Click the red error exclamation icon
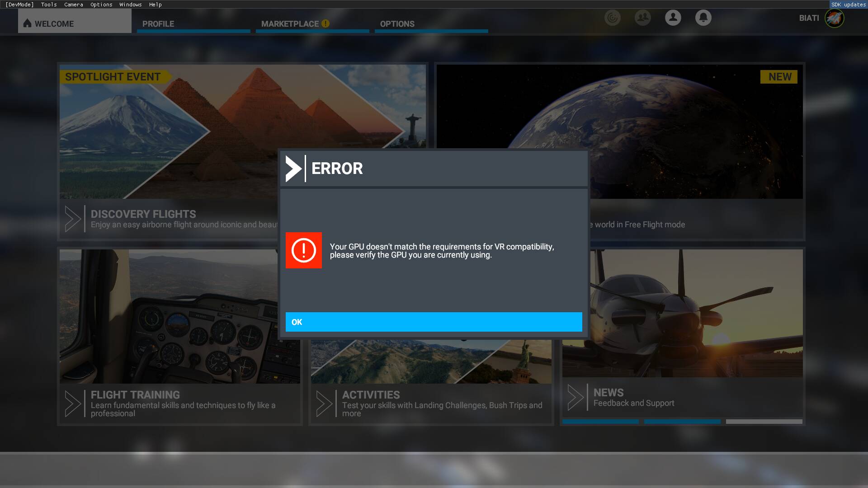Viewport: 868px width, 488px height. click(x=304, y=250)
